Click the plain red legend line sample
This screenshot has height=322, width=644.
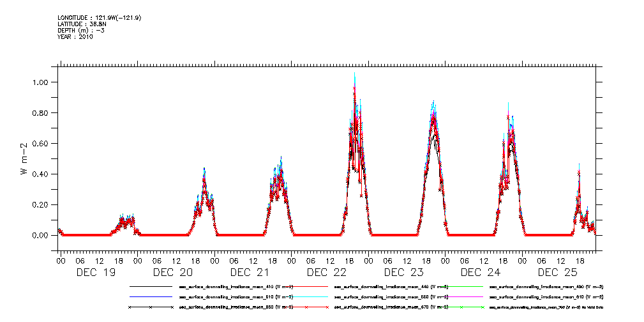coord(306,286)
